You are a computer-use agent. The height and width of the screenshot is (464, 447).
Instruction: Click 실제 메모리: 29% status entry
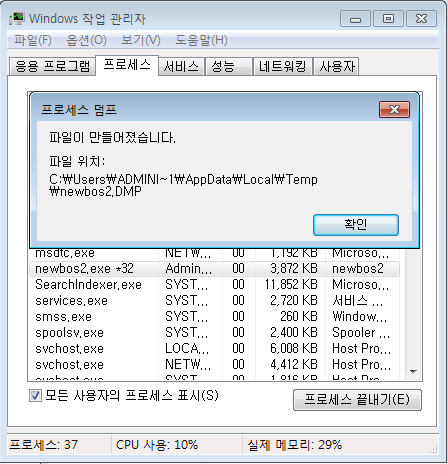tap(294, 445)
